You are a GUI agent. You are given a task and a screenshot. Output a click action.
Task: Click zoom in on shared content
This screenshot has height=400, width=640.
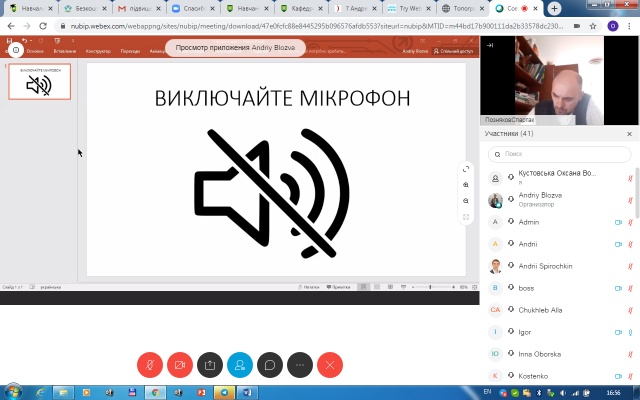coord(466,185)
